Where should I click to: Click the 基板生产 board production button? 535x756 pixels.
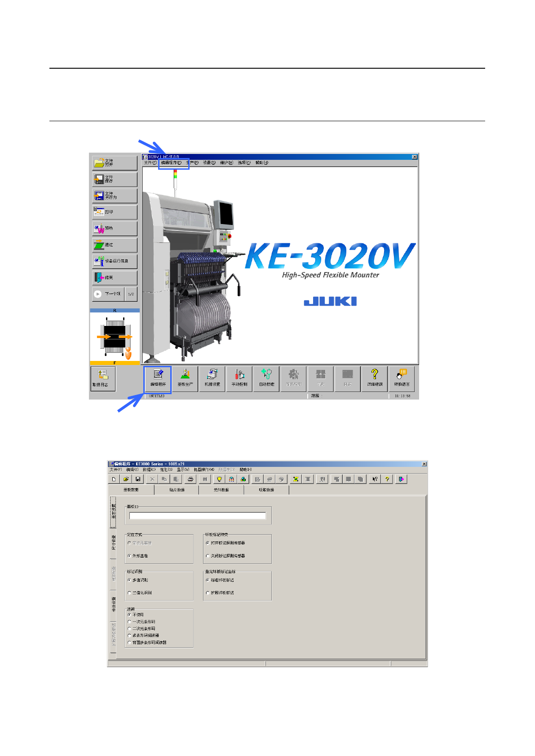pos(185,379)
